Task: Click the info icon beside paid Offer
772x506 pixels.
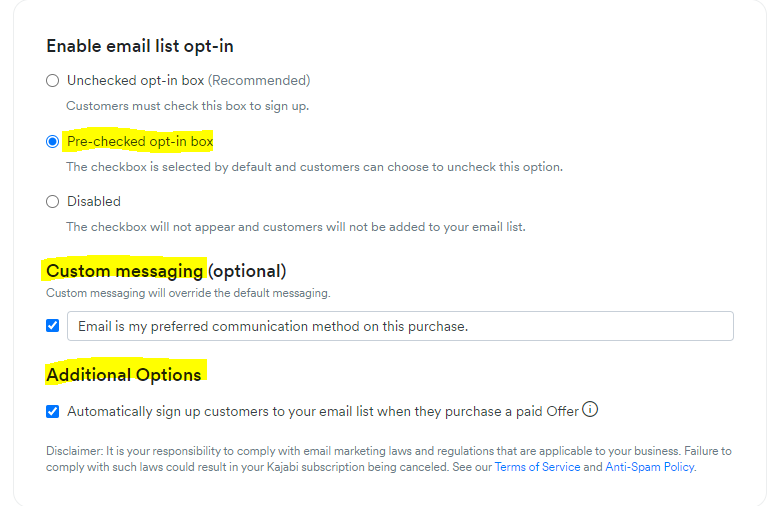Action: pyautogui.click(x=590, y=409)
